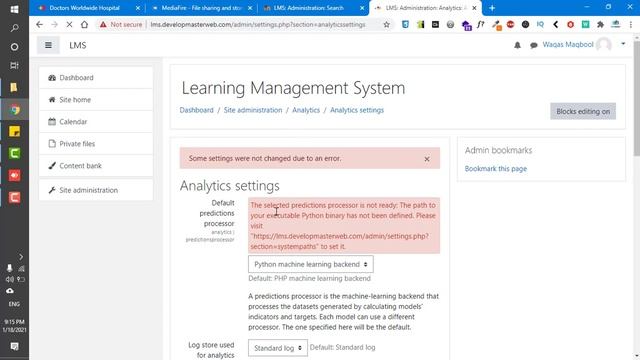Switch to LMS Administration Search tab
The height and width of the screenshot is (360, 640).
click(308, 8)
